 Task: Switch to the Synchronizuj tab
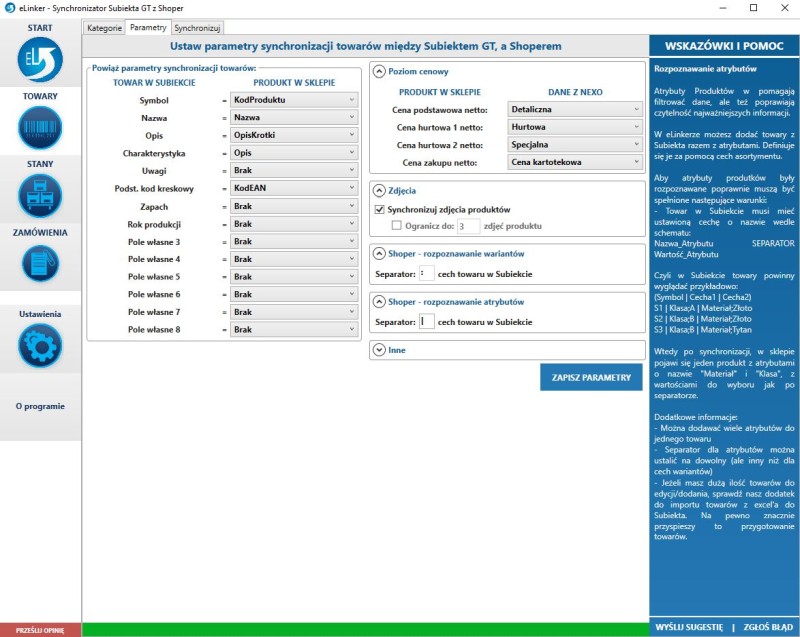tap(197, 28)
